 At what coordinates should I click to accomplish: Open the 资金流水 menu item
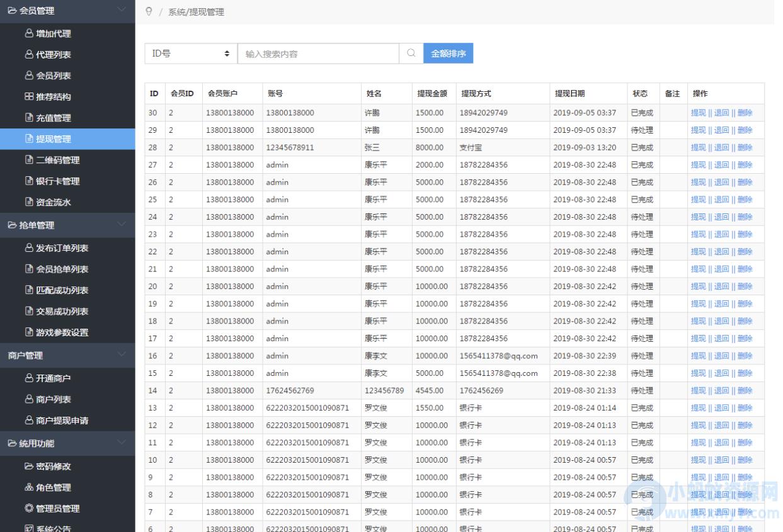click(x=67, y=202)
